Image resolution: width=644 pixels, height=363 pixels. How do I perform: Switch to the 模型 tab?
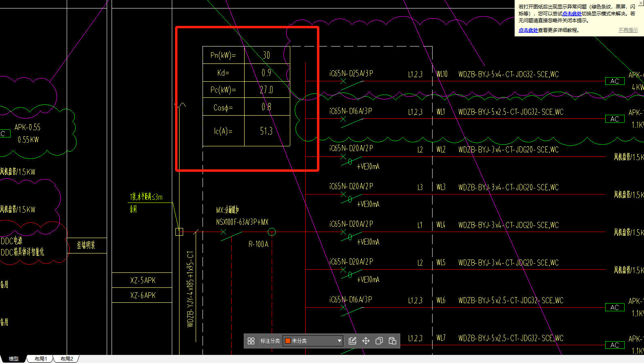(14, 359)
